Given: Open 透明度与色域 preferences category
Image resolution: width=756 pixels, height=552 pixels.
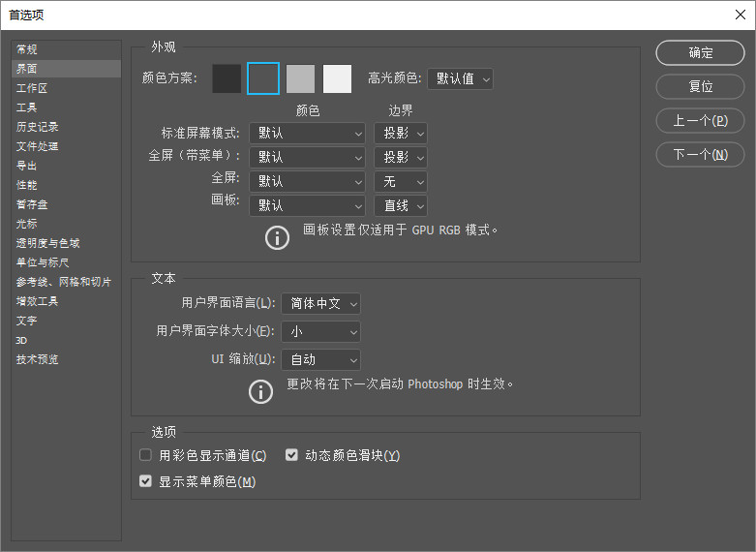Looking at the screenshot, I should pyautogui.click(x=66, y=243).
